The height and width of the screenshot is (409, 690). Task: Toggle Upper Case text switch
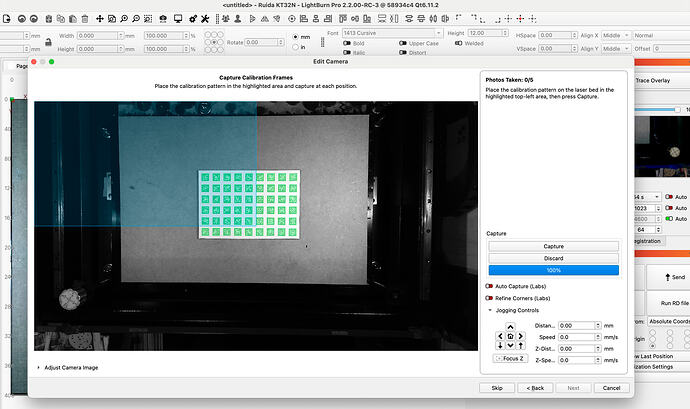403,43
